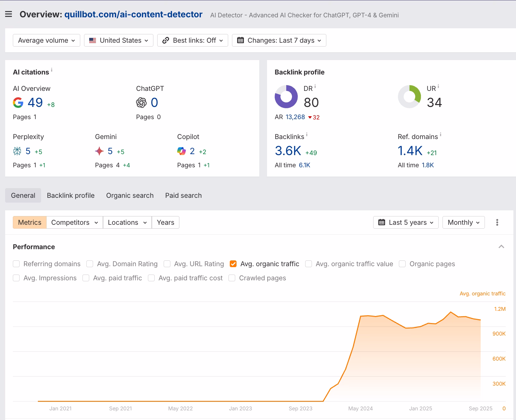Enable the Crawled pages checkbox
516x420 pixels.
coord(232,278)
